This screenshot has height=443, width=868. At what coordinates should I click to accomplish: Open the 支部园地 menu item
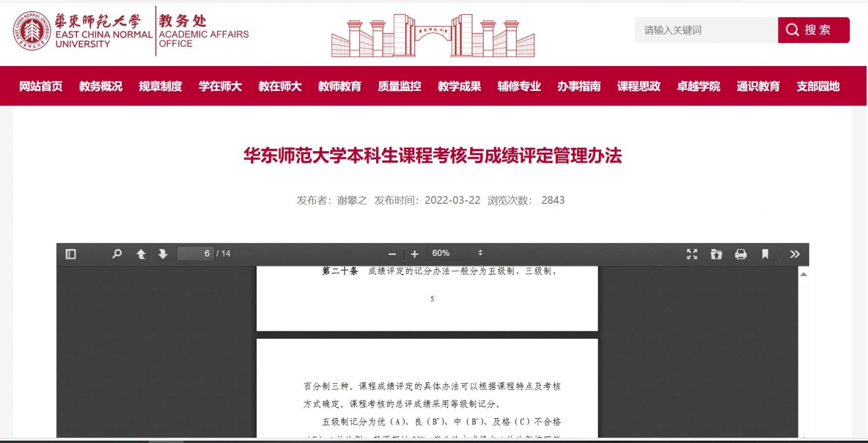818,86
